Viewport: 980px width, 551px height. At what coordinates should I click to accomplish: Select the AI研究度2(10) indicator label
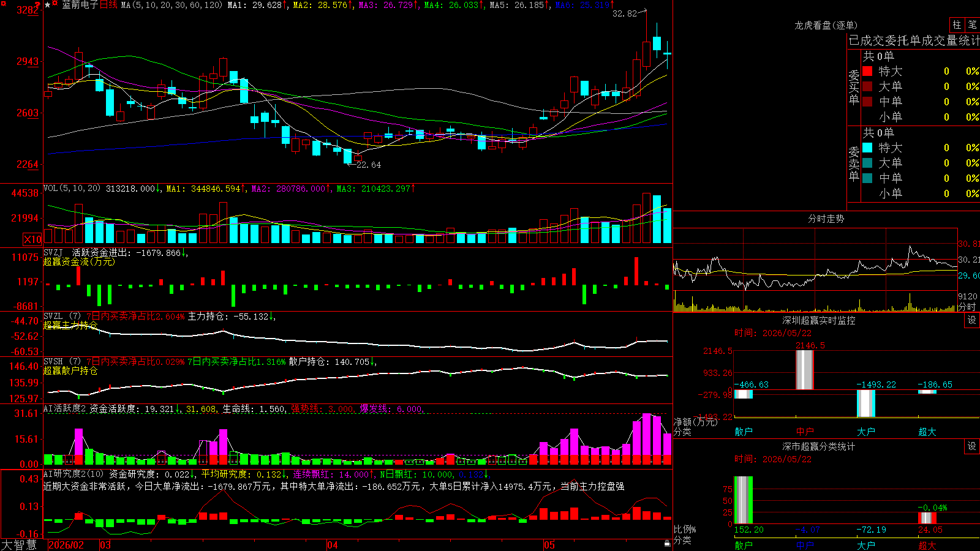73,474
